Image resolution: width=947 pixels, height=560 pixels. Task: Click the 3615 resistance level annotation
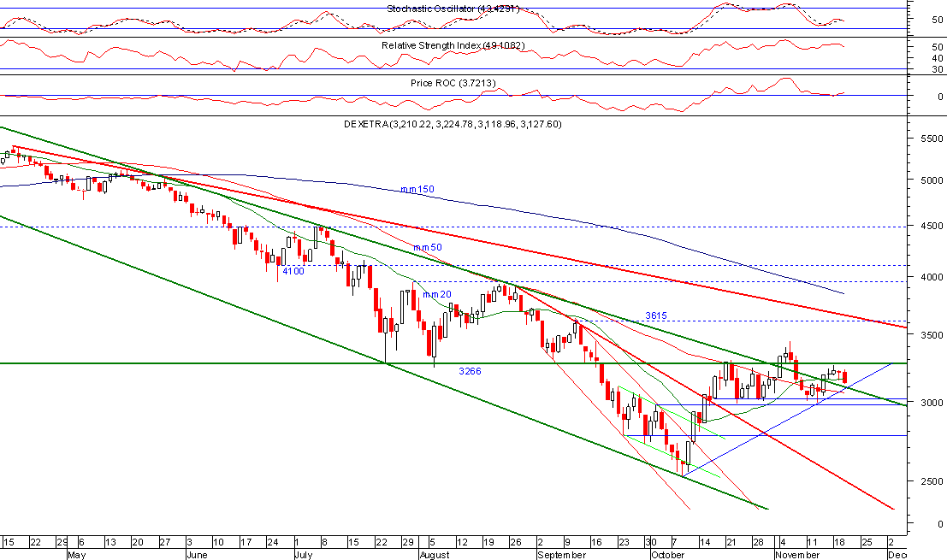coord(656,315)
